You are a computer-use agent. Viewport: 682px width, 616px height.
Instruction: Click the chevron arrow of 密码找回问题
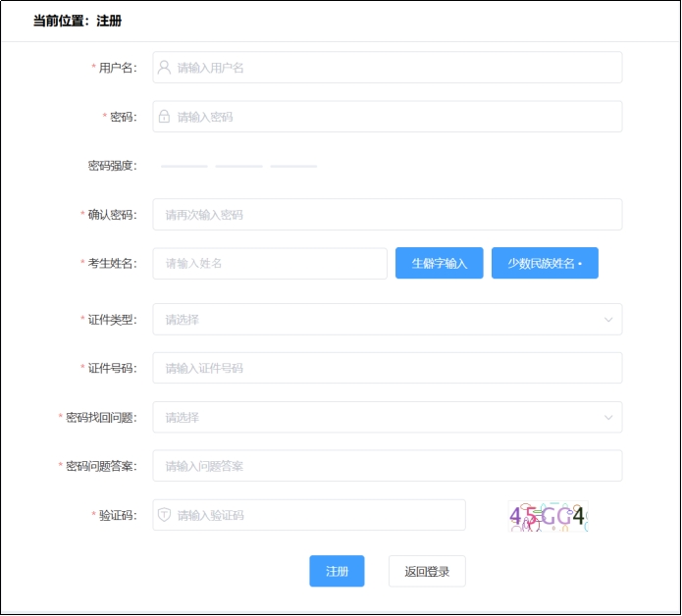tap(608, 417)
